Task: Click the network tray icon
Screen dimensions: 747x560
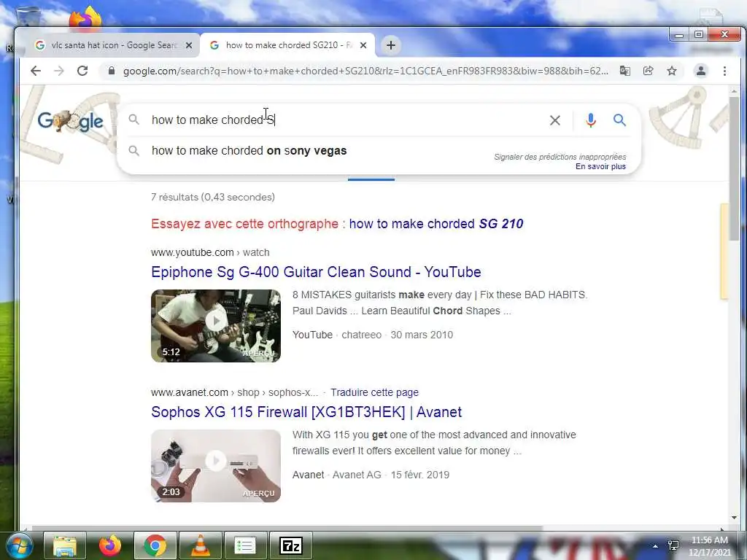Action: coord(673,545)
